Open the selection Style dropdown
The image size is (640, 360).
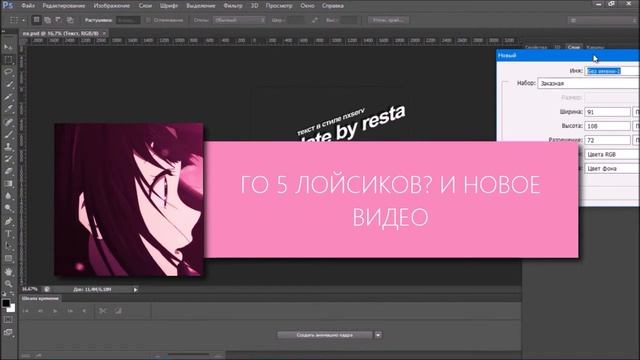pyautogui.click(x=239, y=20)
